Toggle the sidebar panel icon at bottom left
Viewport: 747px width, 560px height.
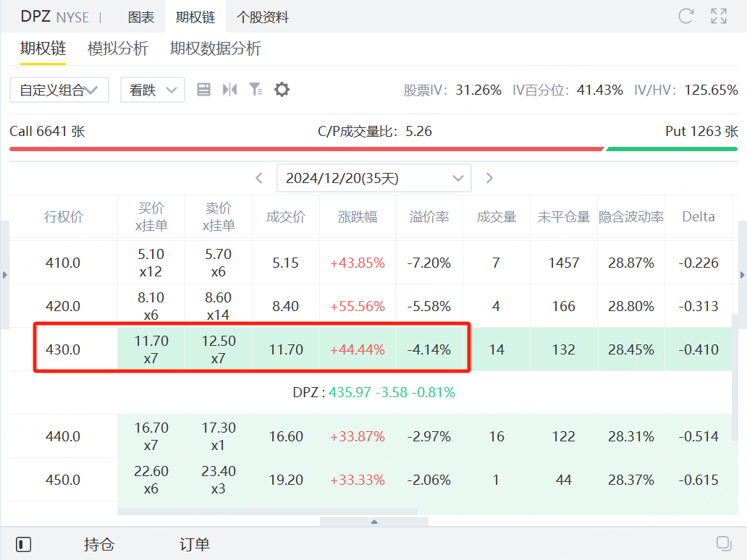click(x=23, y=544)
